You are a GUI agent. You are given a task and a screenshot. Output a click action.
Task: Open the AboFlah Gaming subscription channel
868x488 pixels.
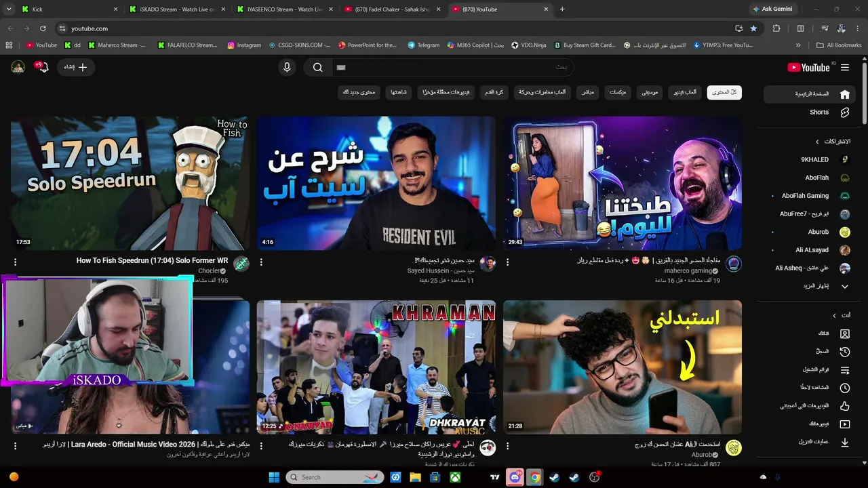(810, 196)
